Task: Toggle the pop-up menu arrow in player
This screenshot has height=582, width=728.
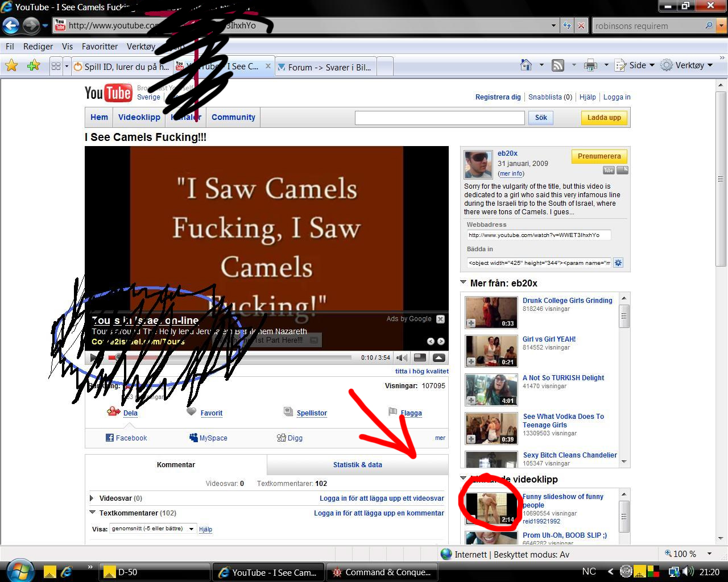Action: pos(439,357)
